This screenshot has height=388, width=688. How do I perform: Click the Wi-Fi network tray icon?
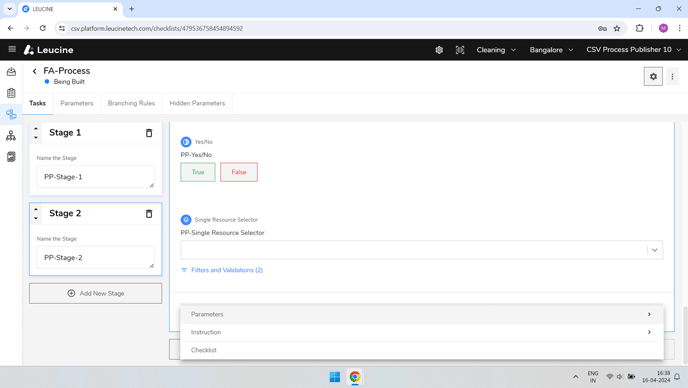[609, 377]
